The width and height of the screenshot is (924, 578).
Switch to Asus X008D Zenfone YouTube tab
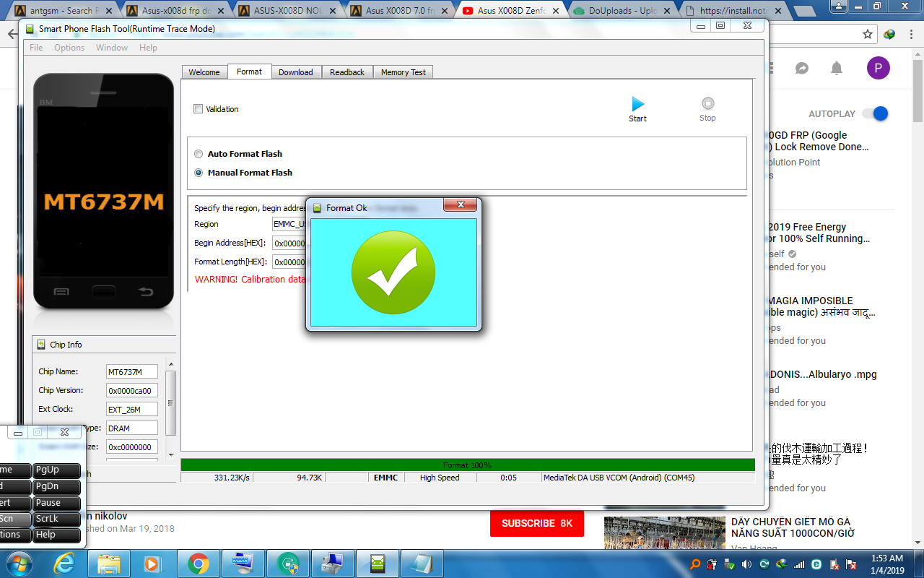pyautogui.click(x=510, y=11)
